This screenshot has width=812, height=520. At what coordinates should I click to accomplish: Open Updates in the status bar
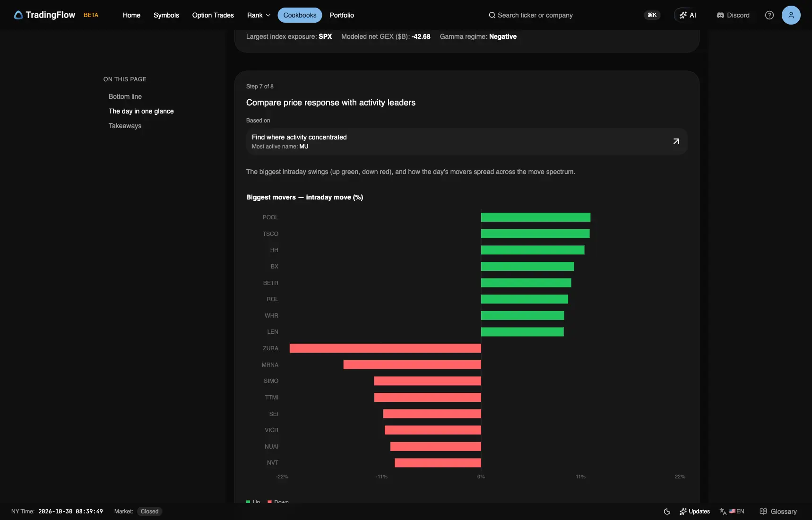(x=695, y=511)
